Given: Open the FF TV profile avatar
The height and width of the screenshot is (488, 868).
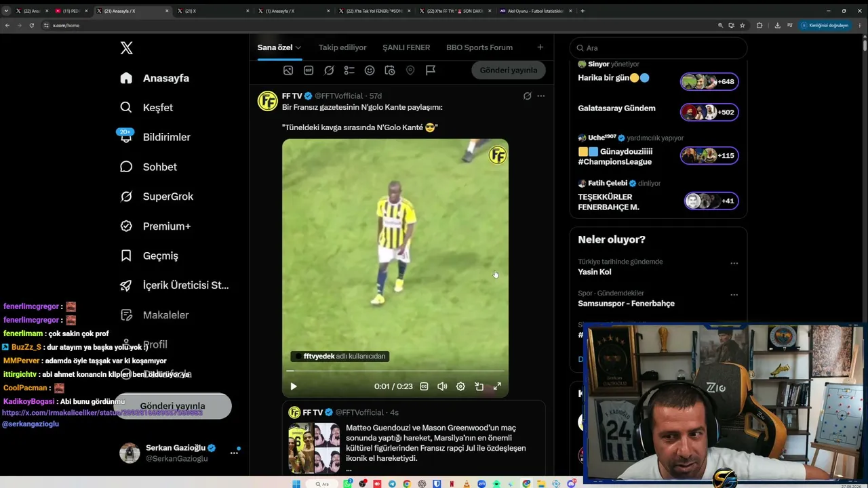Looking at the screenshot, I should pyautogui.click(x=268, y=101).
